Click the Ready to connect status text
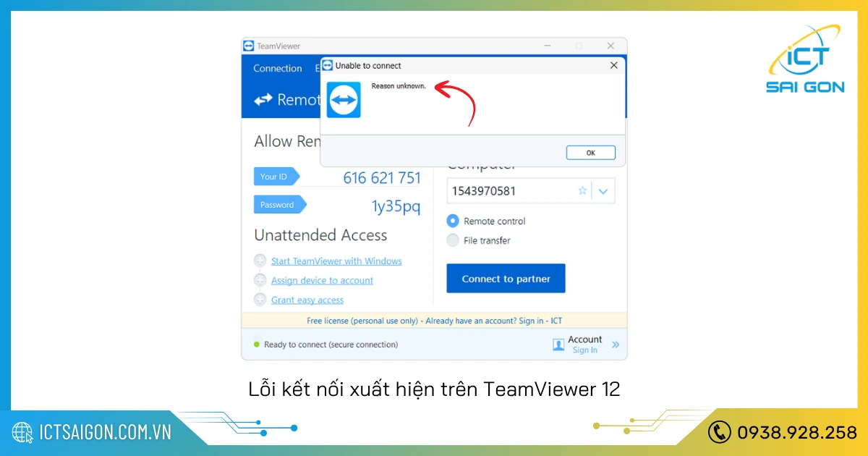Viewport: 868px width, 456px height. point(331,345)
